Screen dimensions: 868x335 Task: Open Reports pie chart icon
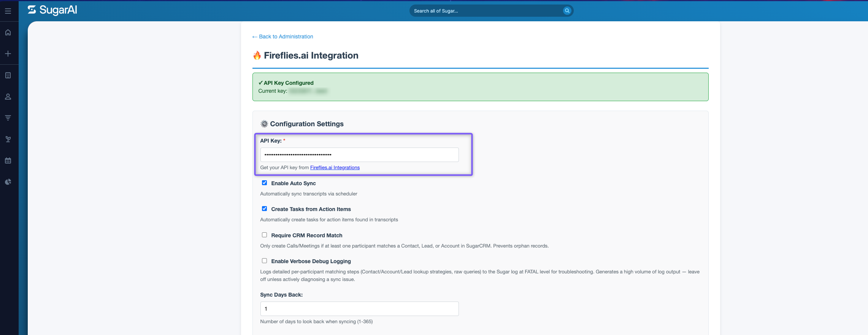8,182
